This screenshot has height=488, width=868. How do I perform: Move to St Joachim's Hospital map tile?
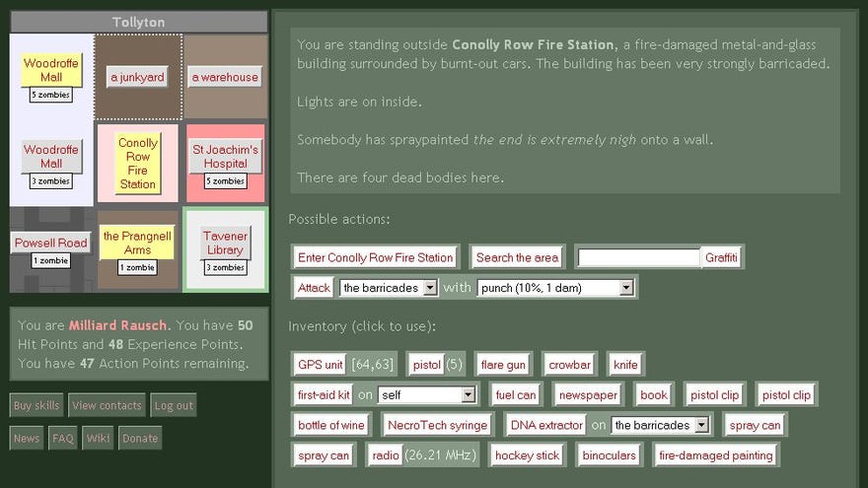pos(225,157)
